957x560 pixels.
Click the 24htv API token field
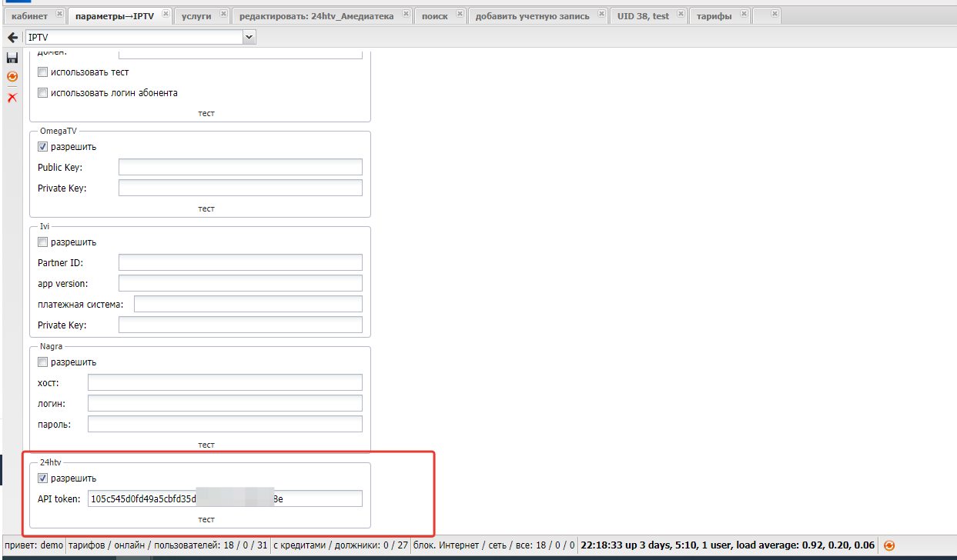pos(225,499)
